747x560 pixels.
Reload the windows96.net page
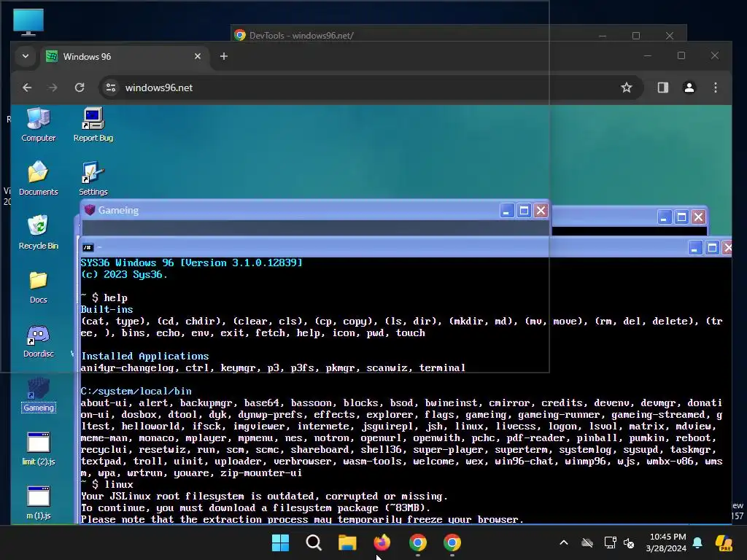tap(80, 87)
